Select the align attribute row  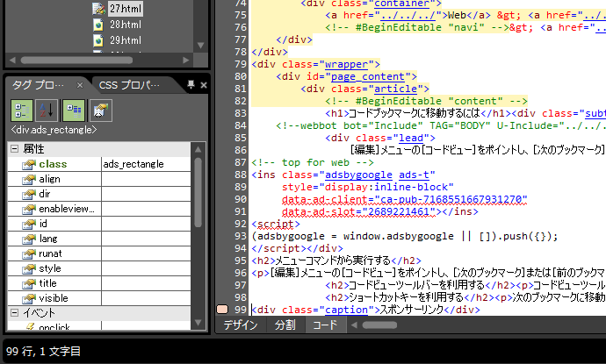click(99, 179)
